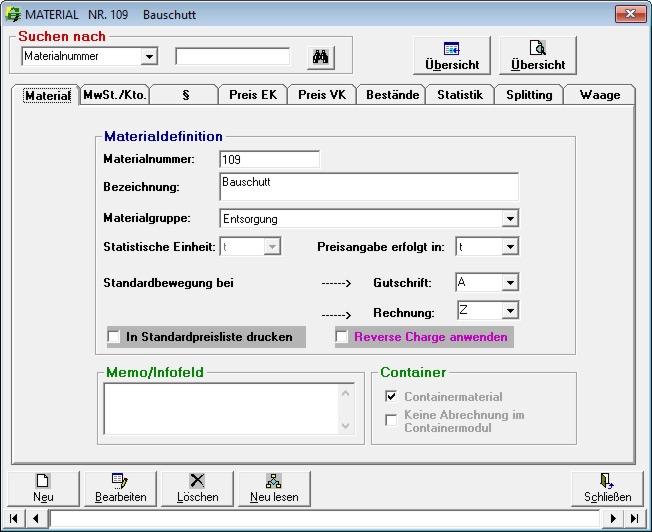This screenshot has height=532, width=652.
Task: Open the first Übersicht table overview button
Action: 452,56
